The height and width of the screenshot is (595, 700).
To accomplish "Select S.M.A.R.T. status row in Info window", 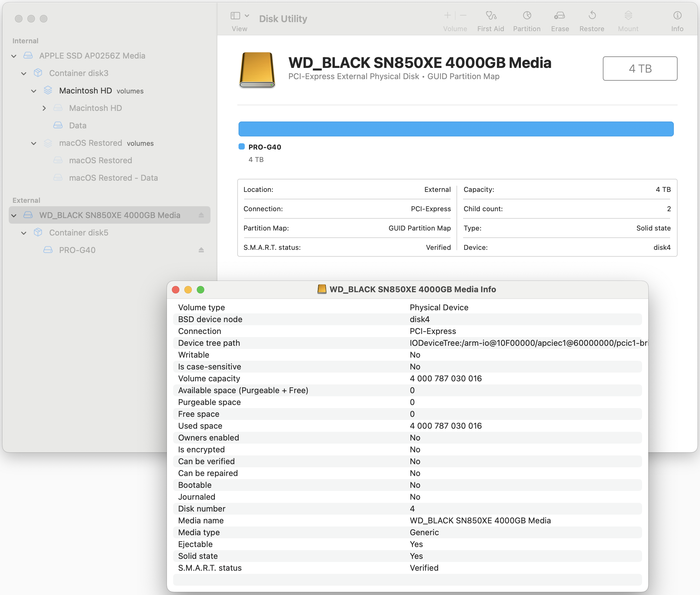I will click(x=407, y=568).
